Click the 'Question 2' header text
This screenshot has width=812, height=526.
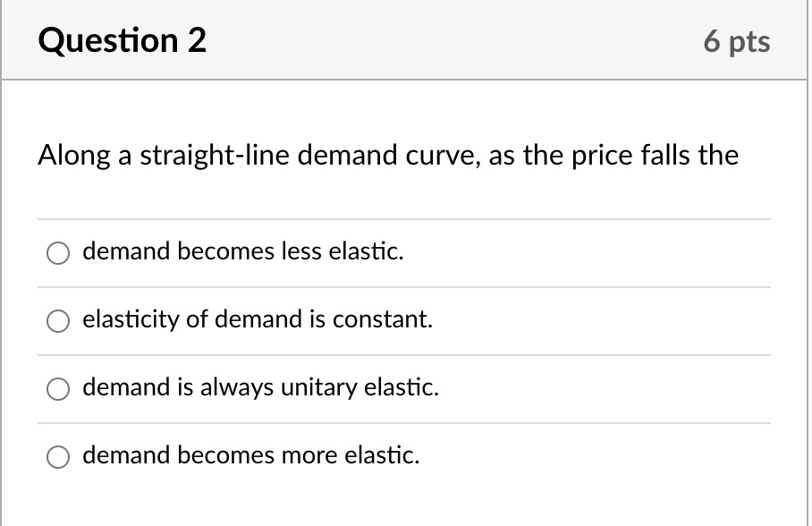point(124,39)
